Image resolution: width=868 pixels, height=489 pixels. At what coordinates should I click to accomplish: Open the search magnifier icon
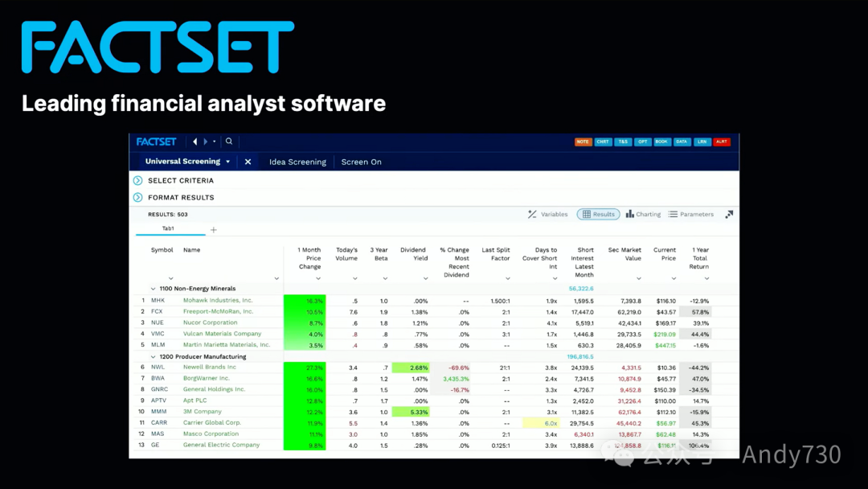pos(229,142)
